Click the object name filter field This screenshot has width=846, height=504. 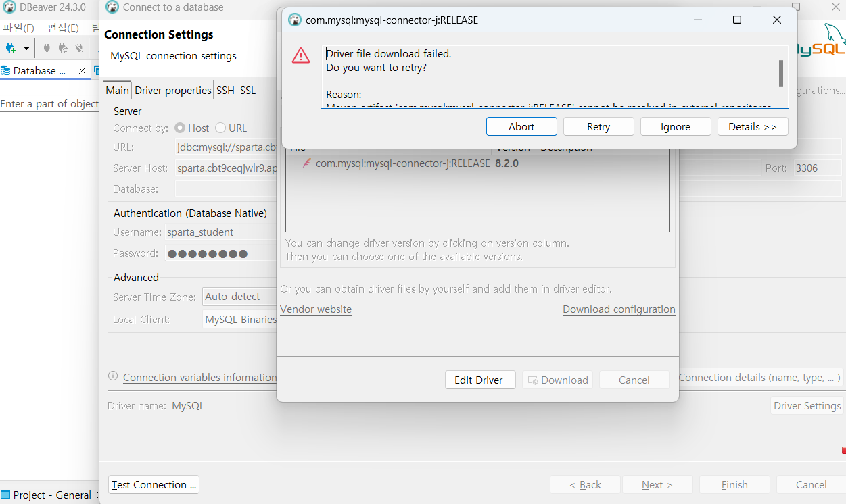(49, 103)
